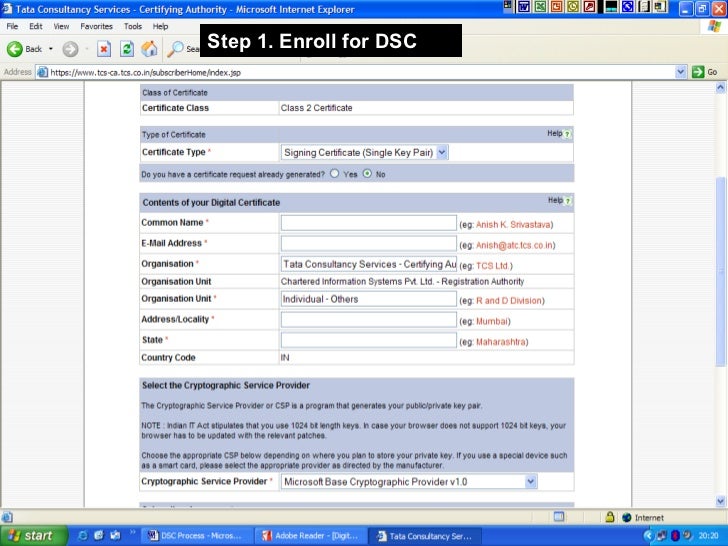This screenshot has width=728, height=546.
Task: Click the Windows flag logo throbber
Action: click(x=714, y=26)
